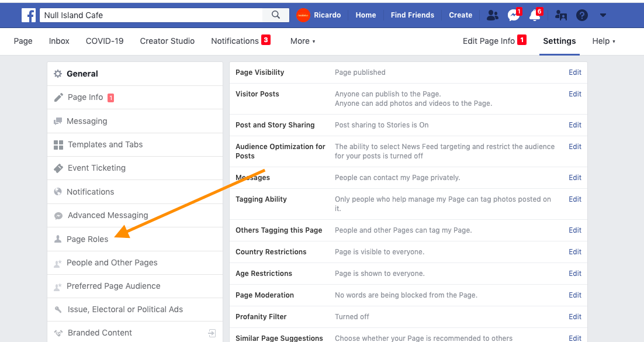644x342 pixels.
Task: Open the account dropdown arrow in top bar
Action: pyautogui.click(x=603, y=15)
